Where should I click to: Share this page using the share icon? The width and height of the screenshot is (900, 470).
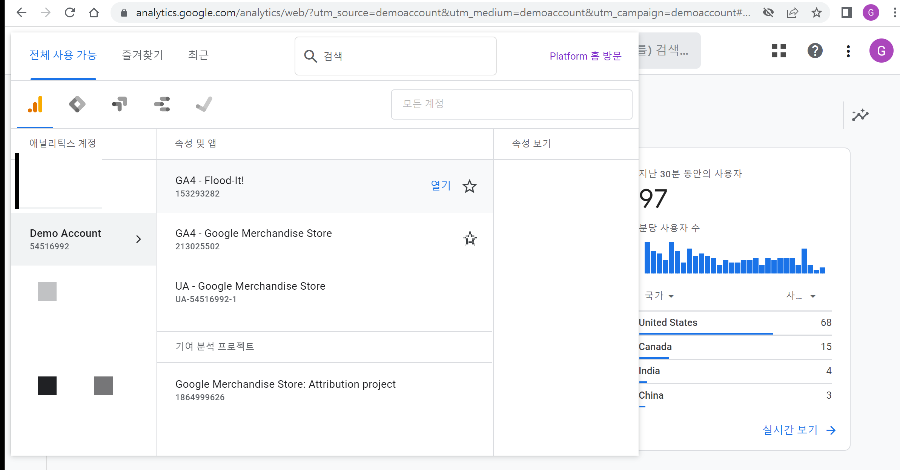[x=792, y=12]
